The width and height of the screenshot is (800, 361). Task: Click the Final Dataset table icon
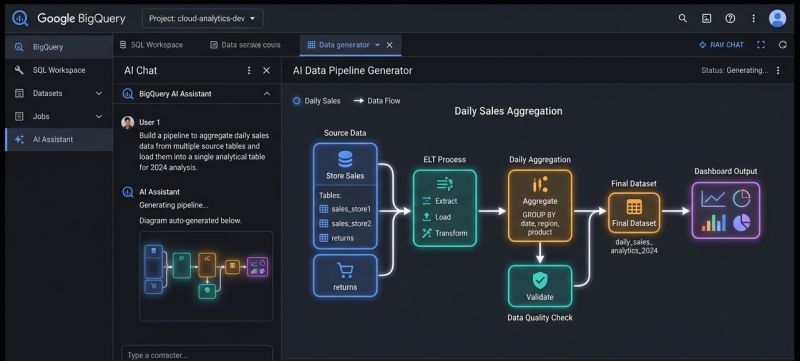coord(634,207)
